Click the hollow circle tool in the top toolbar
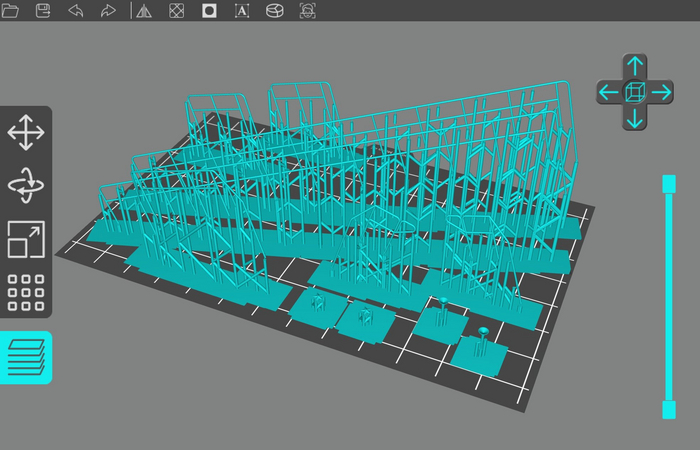700x450 pixels. [x=209, y=11]
